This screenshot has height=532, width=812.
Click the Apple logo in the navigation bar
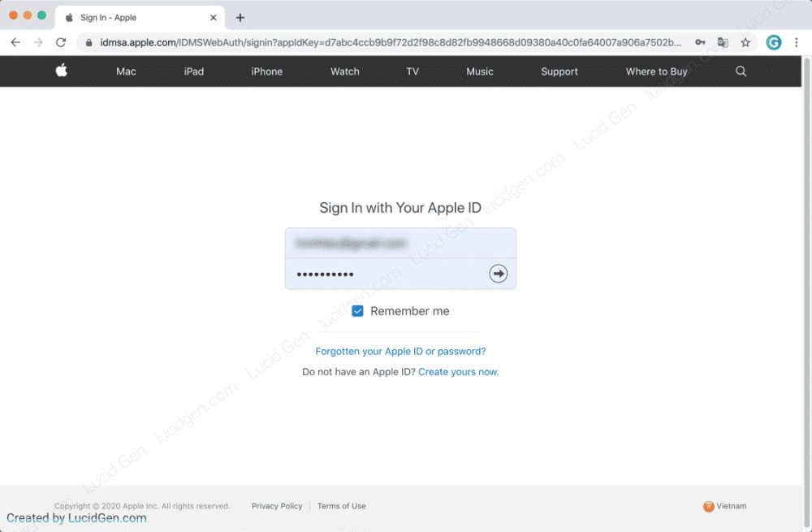pyautogui.click(x=62, y=71)
